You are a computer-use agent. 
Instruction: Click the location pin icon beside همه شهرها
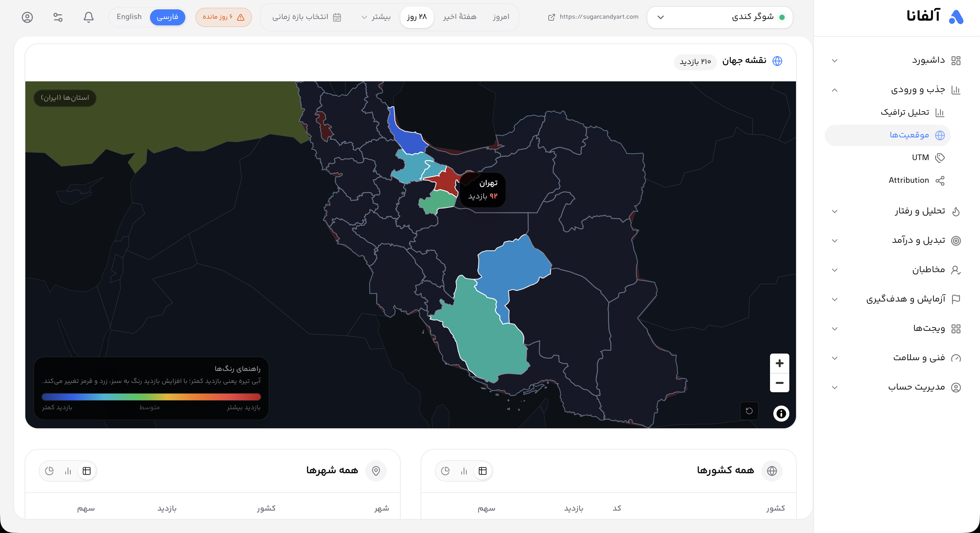pyautogui.click(x=376, y=471)
